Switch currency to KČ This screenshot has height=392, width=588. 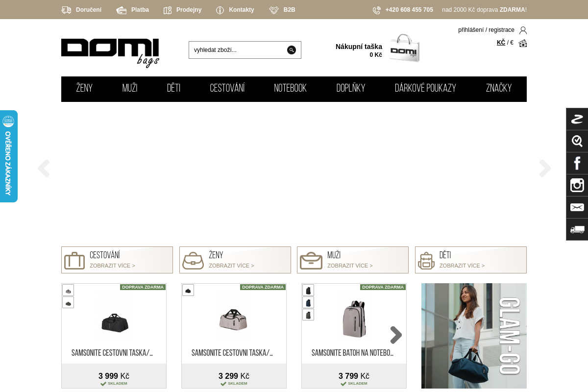[x=501, y=43]
